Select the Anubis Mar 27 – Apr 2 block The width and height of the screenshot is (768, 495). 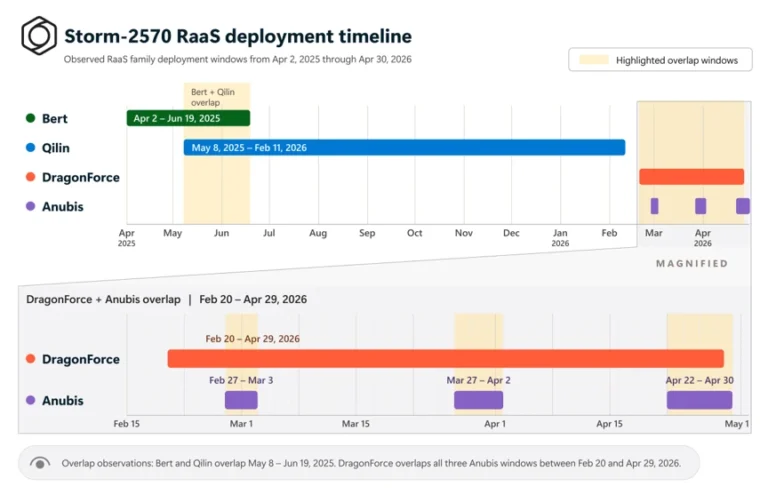pos(479,400)
